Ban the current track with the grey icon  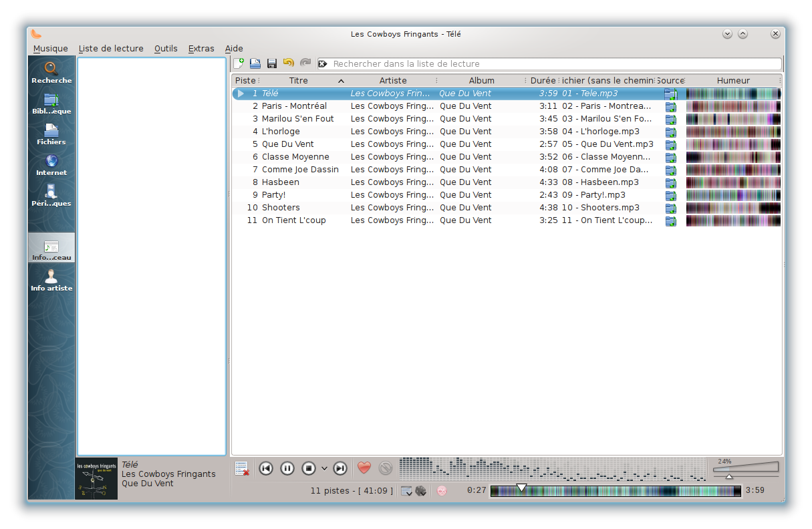386,468
